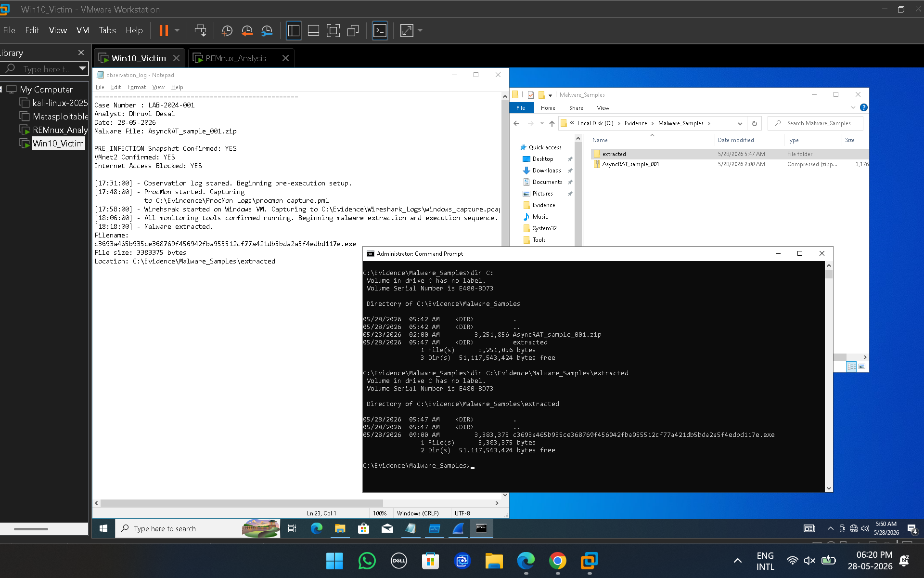Image resolution: width=924 pixels, height=578 pixels.
Task: Expand the stretch guest dropdown arrow
Action: click(x=420, y=30)
